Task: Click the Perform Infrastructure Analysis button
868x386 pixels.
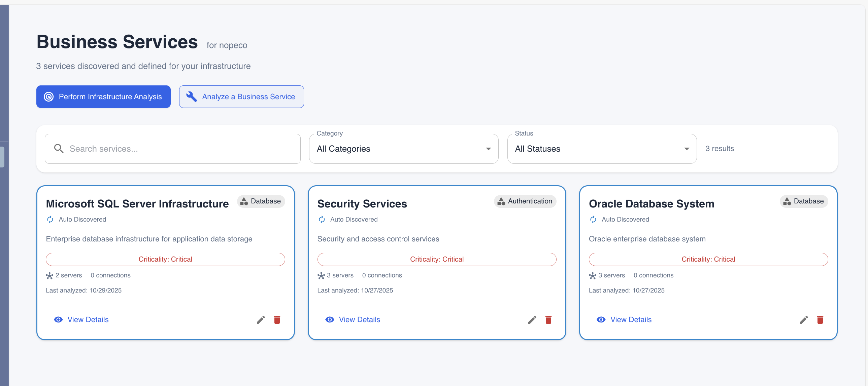Action: (103, 96)
